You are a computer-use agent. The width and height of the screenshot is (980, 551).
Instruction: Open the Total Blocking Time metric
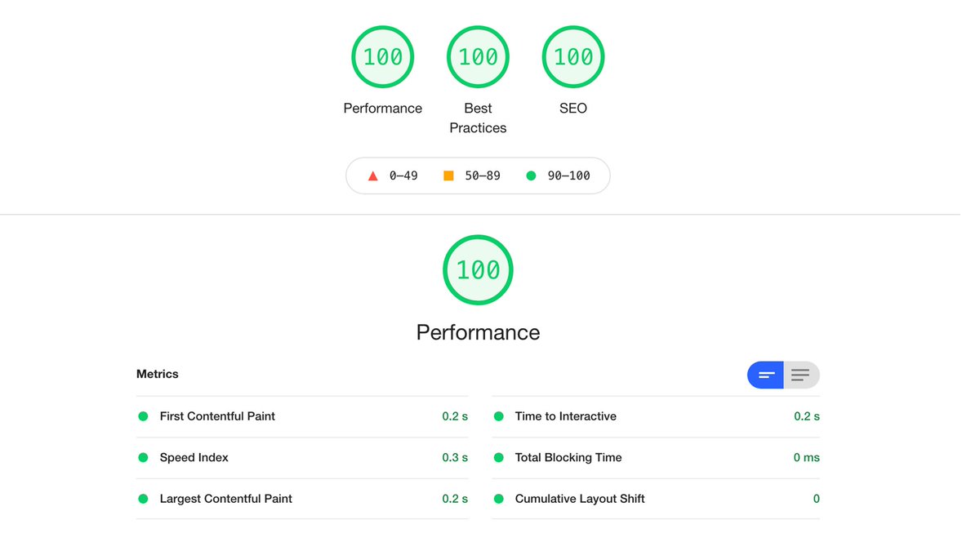point(656,458)
